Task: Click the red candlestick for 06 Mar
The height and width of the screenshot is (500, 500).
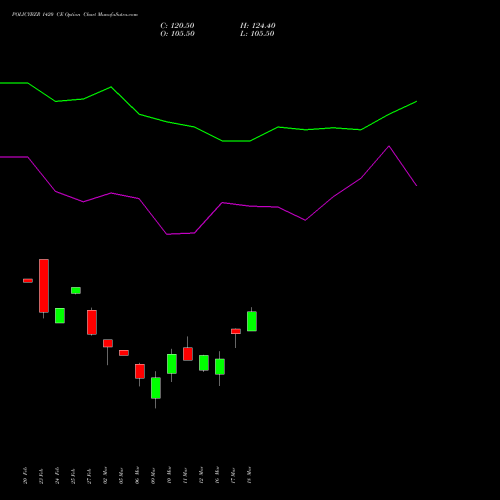Action: point(140,371)
